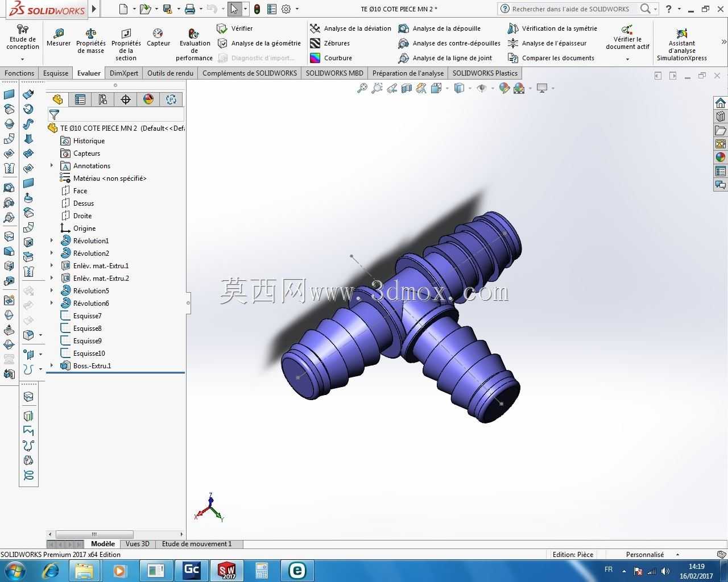Open the Custom Properties task pane
Screen dimensions: 728x582
(721, 171)
